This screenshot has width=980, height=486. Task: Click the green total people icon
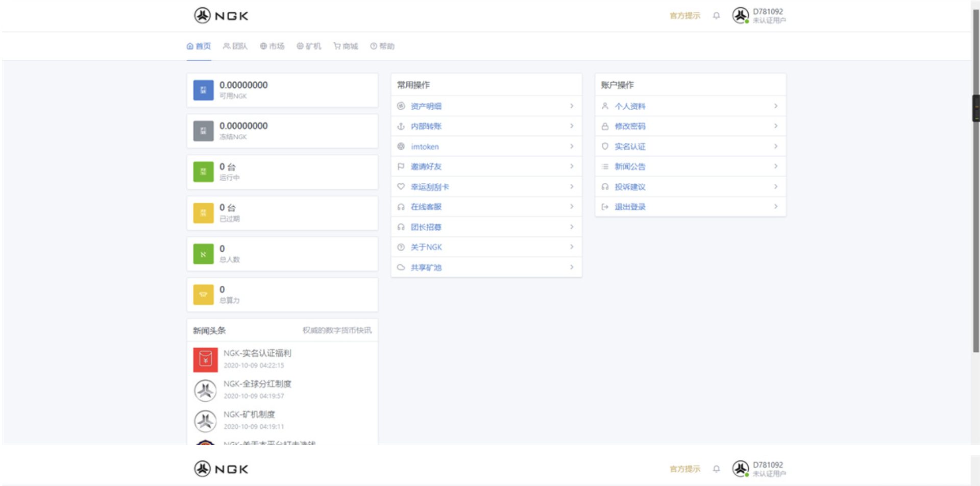[x=203, y=254]
